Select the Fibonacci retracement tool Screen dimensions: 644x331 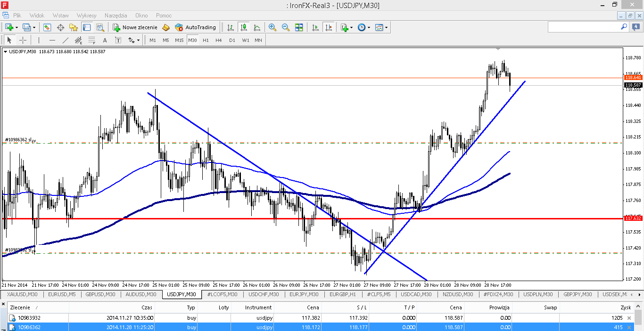tap(91, 40)
